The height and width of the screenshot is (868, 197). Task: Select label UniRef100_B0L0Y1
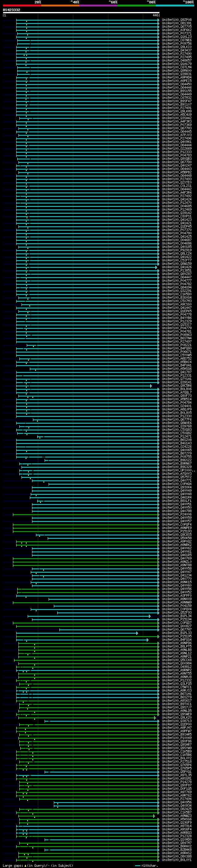click(x=176, y=860)
